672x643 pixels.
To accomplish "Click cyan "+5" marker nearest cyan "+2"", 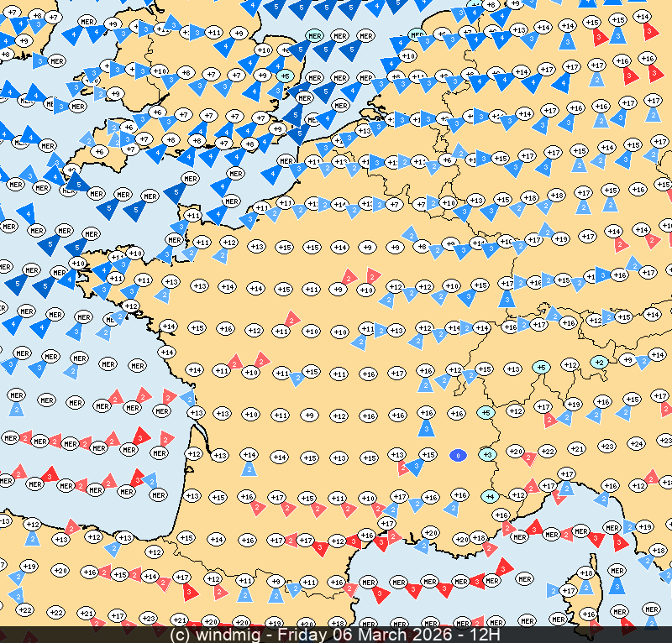I will [542, 368].
